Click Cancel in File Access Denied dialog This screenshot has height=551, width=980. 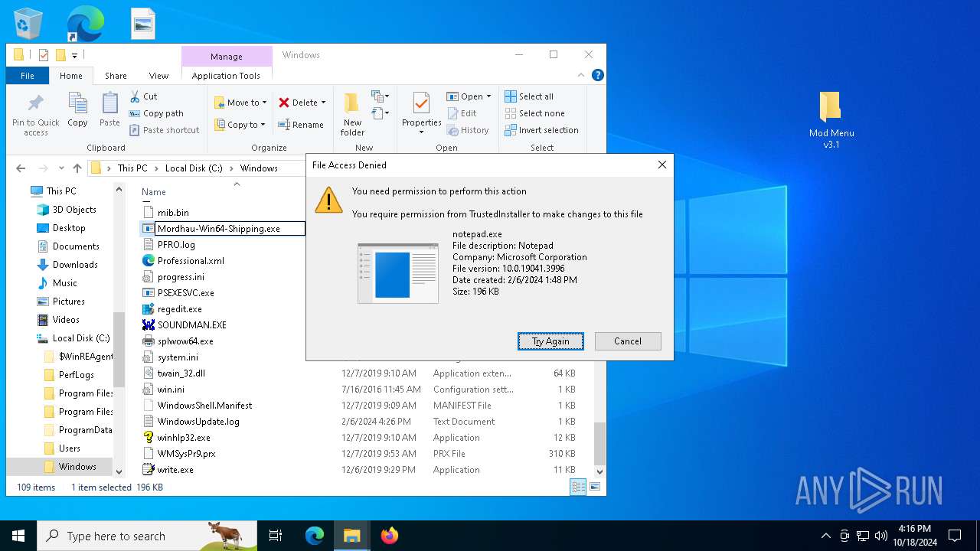tap(628, 341)
